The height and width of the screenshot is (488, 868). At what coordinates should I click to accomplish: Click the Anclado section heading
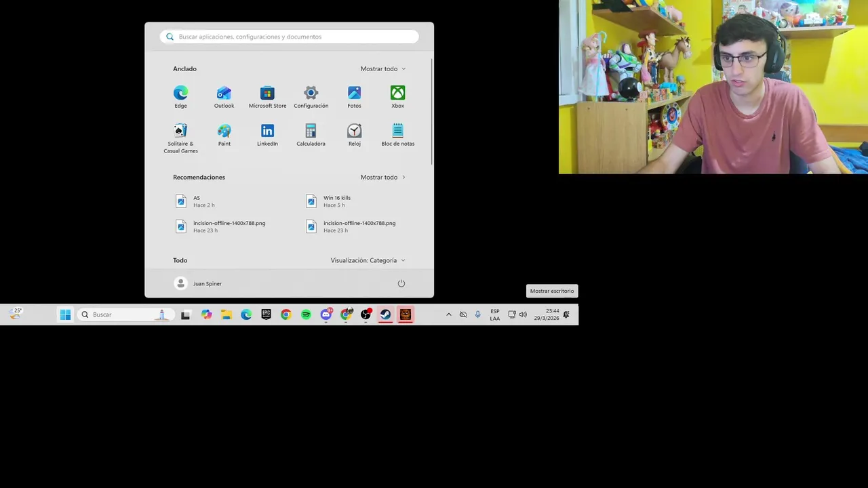pyautogui.click(x=184, y=68)
